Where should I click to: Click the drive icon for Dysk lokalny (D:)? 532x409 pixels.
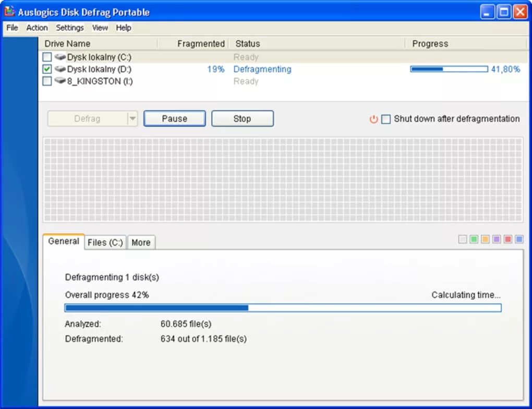60,69
